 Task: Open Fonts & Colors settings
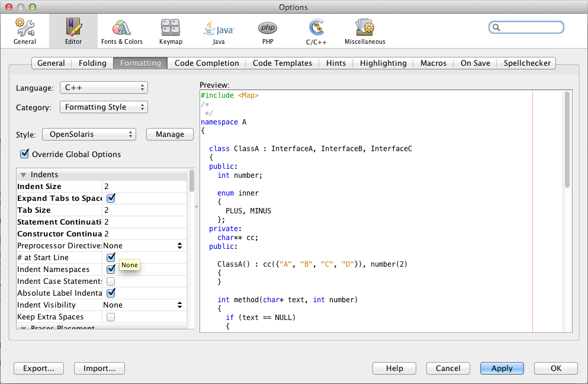pos(121,31)
